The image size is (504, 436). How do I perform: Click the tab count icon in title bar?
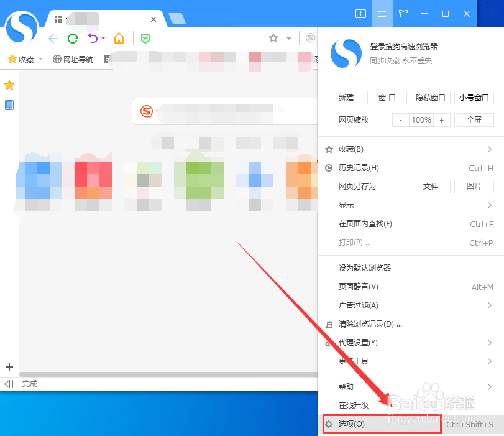click(360, 14)
